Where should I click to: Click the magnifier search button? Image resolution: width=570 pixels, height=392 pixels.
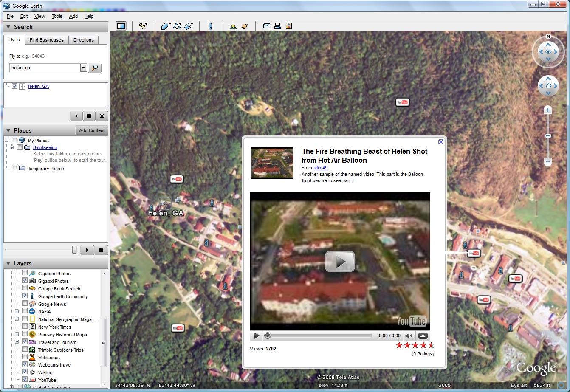point(95,68)
